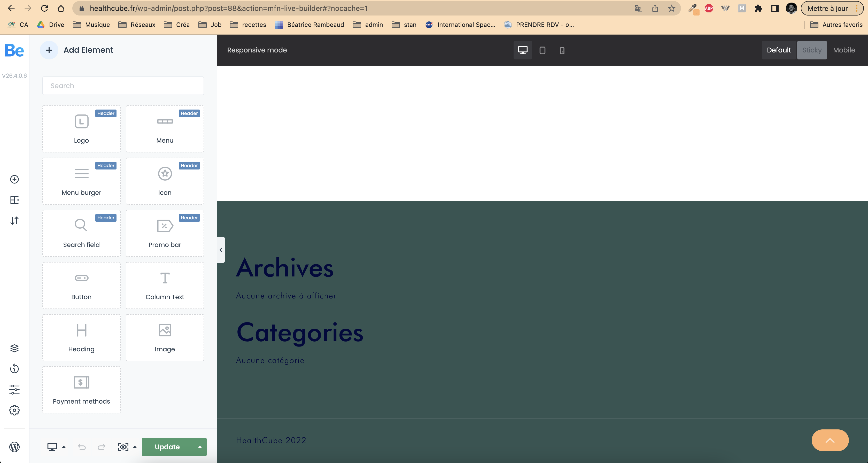The width and height of the screenshot is (868, 463).
Task: Select the Default header tab
Action: click(x=779, y=50)
